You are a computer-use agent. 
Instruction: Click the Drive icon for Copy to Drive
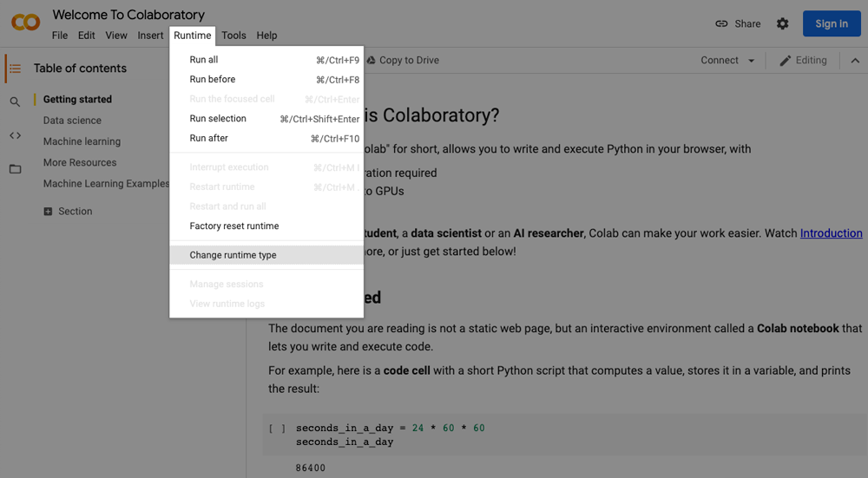[371, 61]
